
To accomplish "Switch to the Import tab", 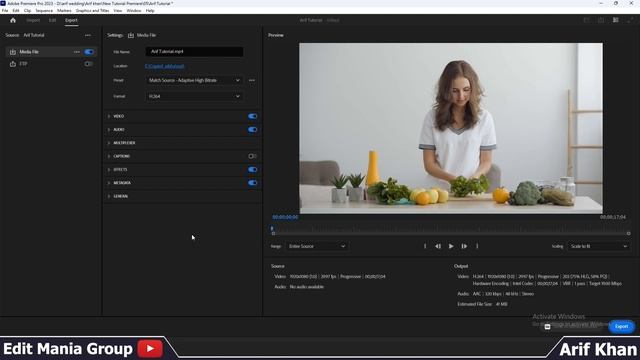I will click(x=33, y=20).
